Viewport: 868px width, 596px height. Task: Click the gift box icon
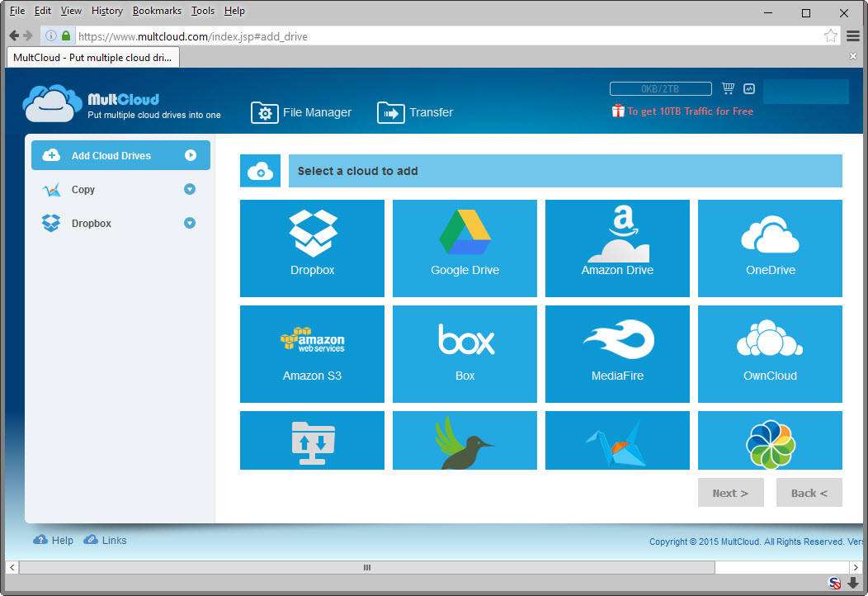pos(618,111)
